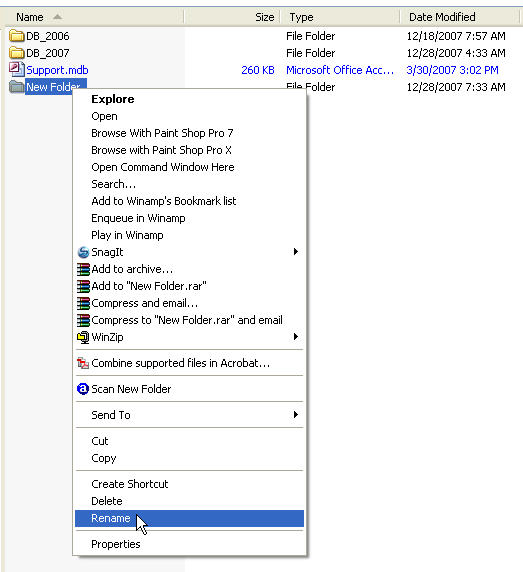This screenshot has height=572, width=523.
Task: Open the WinZip menu entry
Action: (x=190, y=337)
